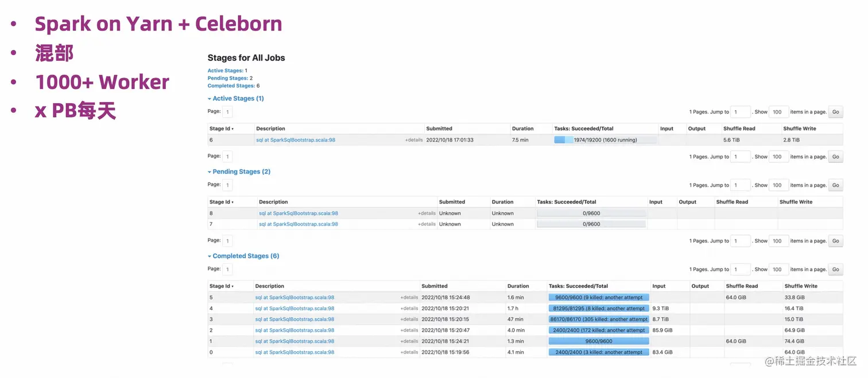Expand +details for stage 2

pyautogui.click(x=409, y=330)
